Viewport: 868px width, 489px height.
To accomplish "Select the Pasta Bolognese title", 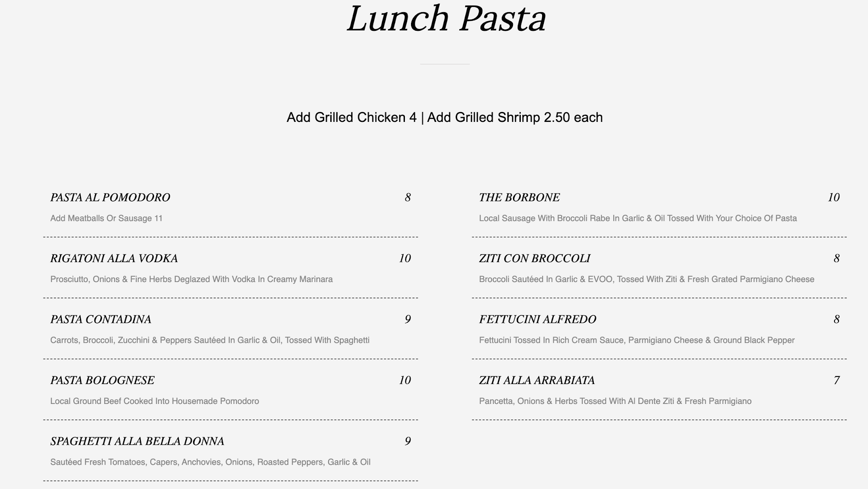I will pyautogui.click(x=102, y=381).
